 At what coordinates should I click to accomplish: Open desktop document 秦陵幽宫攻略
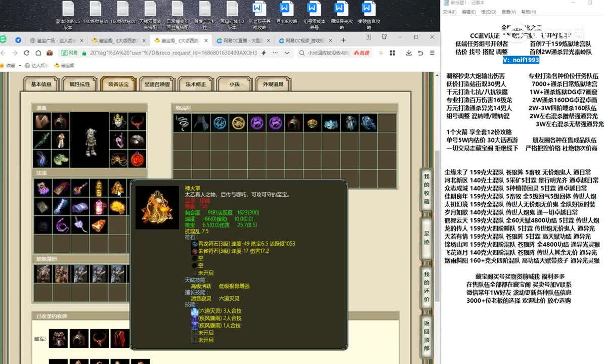[x=369, y=15]
